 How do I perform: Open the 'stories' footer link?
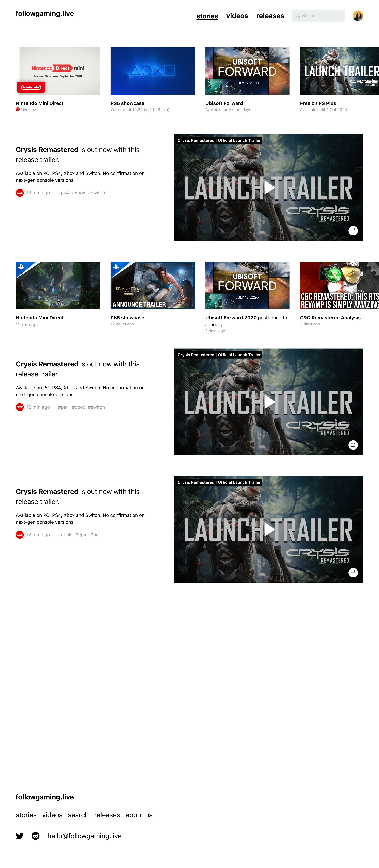pos(26,815)
